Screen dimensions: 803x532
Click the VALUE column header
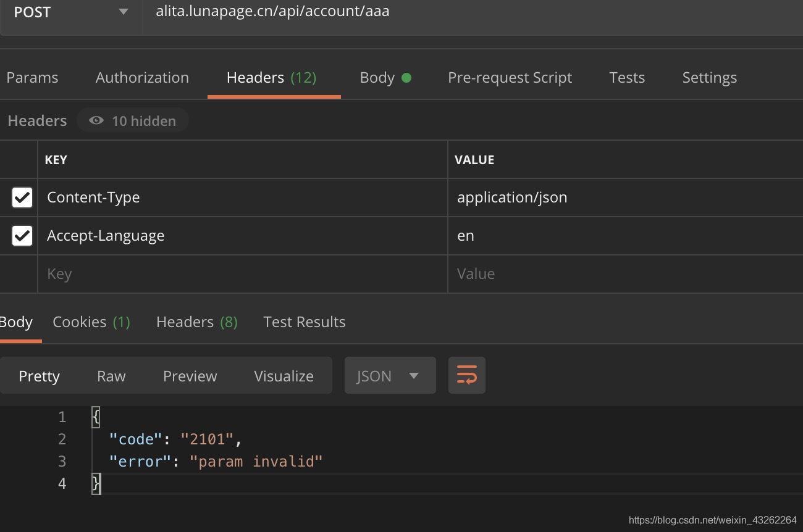(x=474, y=160)
